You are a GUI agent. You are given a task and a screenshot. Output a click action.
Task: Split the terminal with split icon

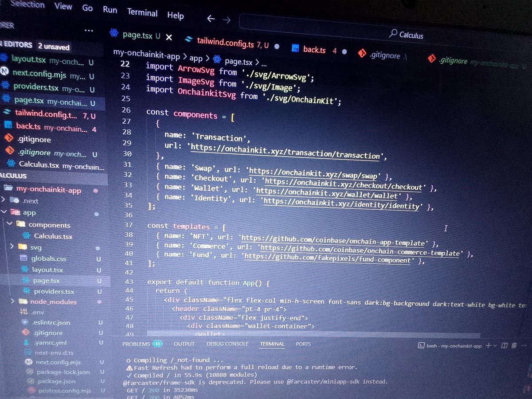coord(504,346)
